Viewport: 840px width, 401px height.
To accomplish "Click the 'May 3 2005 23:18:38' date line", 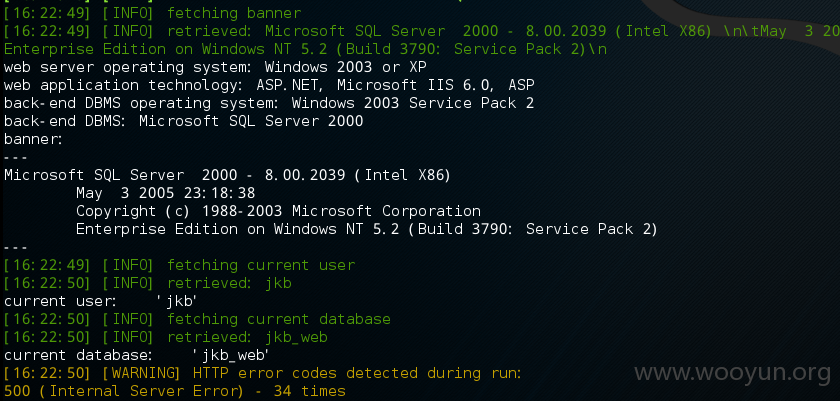I will 166,193.
